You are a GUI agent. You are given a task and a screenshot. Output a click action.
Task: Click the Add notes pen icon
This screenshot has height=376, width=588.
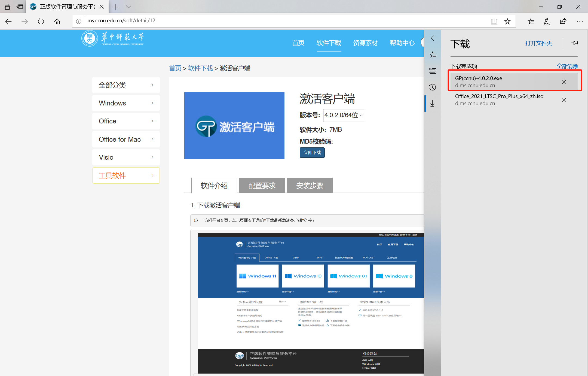coord(547,21)
